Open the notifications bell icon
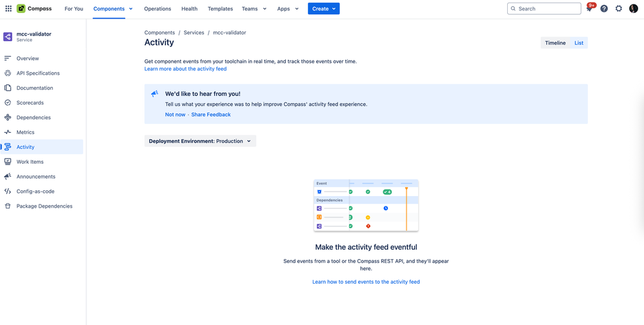The width and height of the screenshot is (644, 325). coord(589,9)
